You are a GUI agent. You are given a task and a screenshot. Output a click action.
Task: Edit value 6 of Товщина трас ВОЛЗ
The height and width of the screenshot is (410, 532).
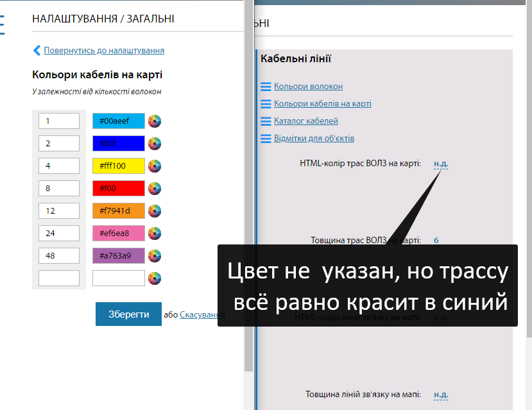[436, 241]
